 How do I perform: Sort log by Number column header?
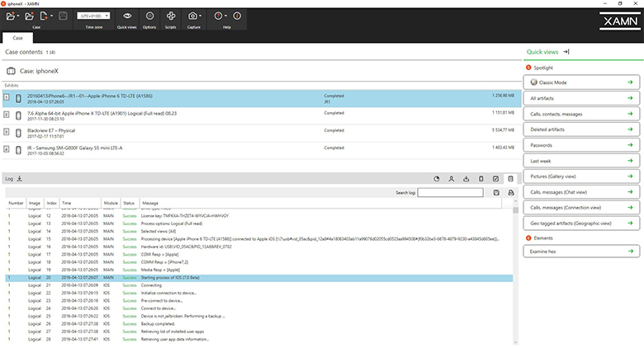(x=16, y=203)
